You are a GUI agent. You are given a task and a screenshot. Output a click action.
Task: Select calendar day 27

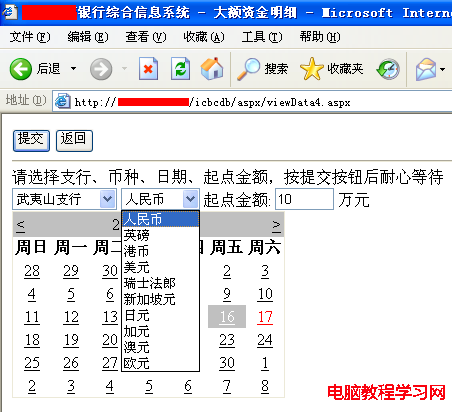(110, 363)
